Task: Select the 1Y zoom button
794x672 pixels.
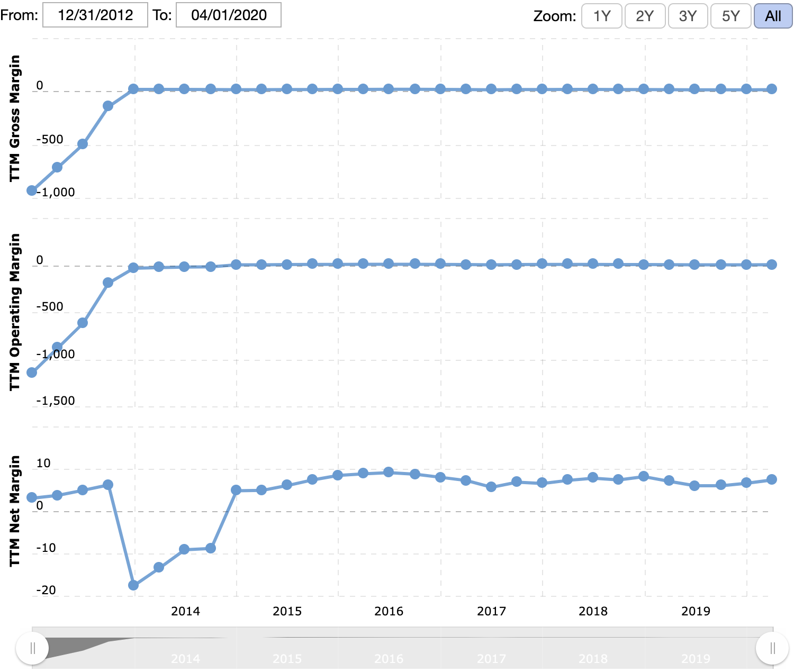Action: click(602, 16)
